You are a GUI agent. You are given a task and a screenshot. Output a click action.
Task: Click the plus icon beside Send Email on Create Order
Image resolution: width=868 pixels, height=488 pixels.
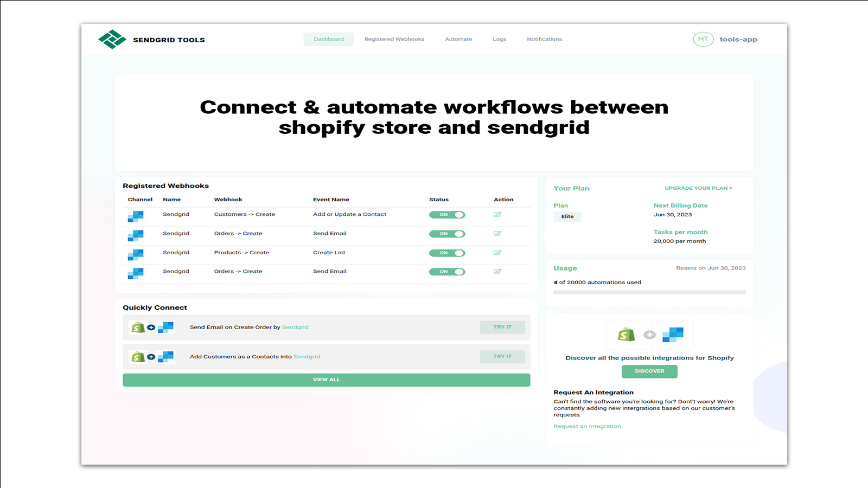[151, 328]
